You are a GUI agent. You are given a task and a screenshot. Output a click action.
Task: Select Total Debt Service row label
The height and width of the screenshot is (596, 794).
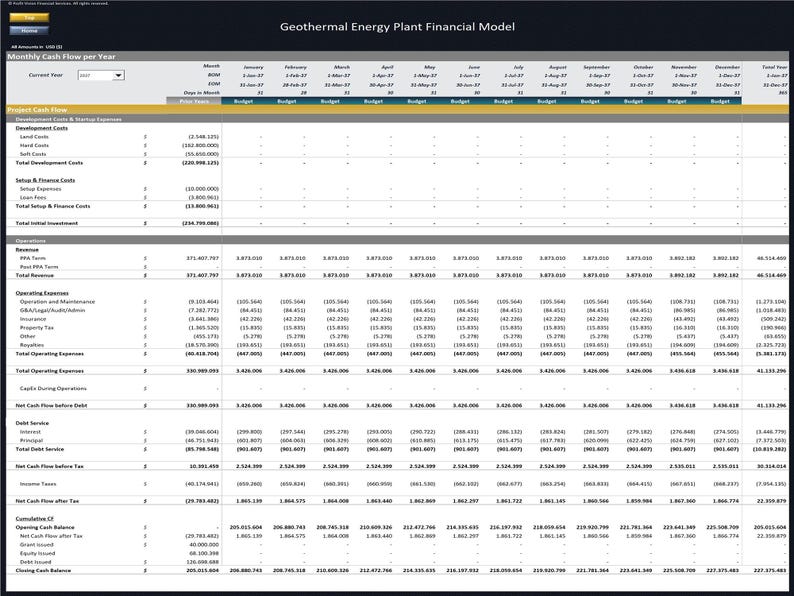(40, 449)
